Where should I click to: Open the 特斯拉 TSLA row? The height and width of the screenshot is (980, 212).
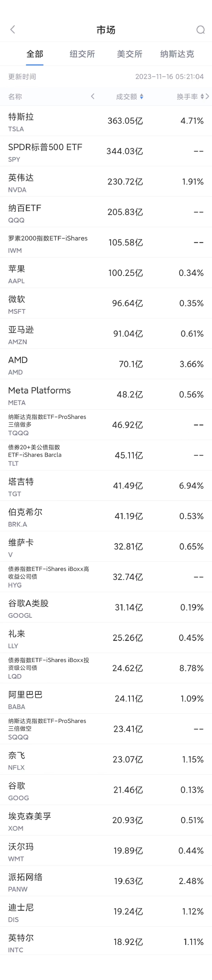pos(106,121)
